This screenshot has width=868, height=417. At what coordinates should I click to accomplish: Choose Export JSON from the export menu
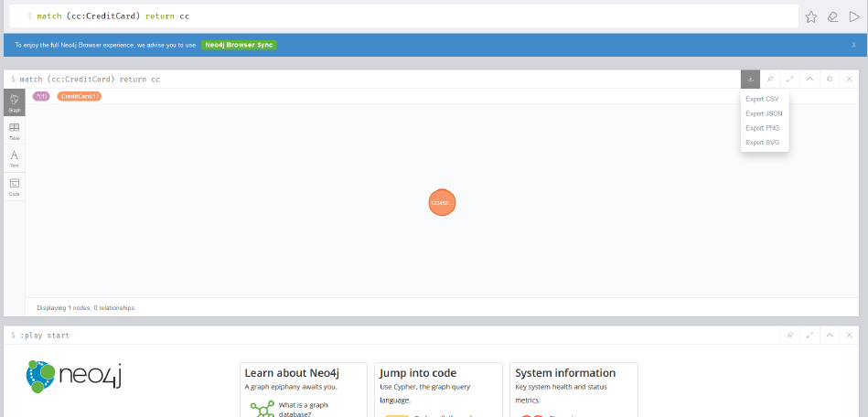[764, 113]
